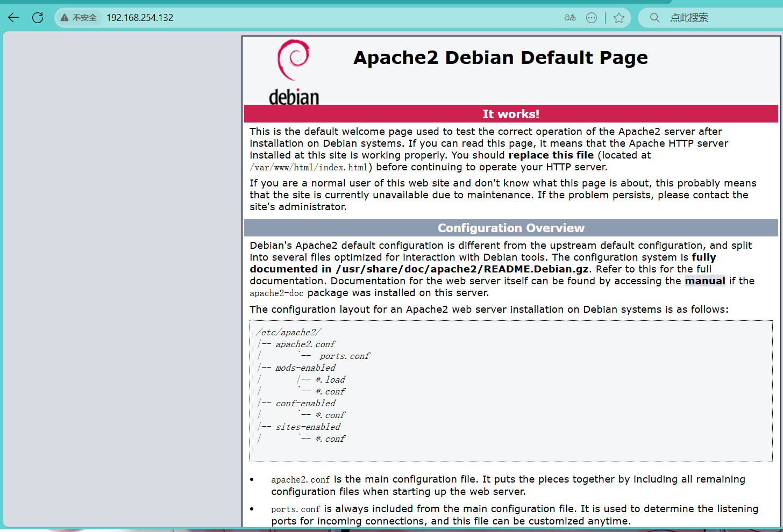Image resolution: width=783 pixels, height=532 pixels.
Task: Click the bold replace this file text
Action: point(551,155)
